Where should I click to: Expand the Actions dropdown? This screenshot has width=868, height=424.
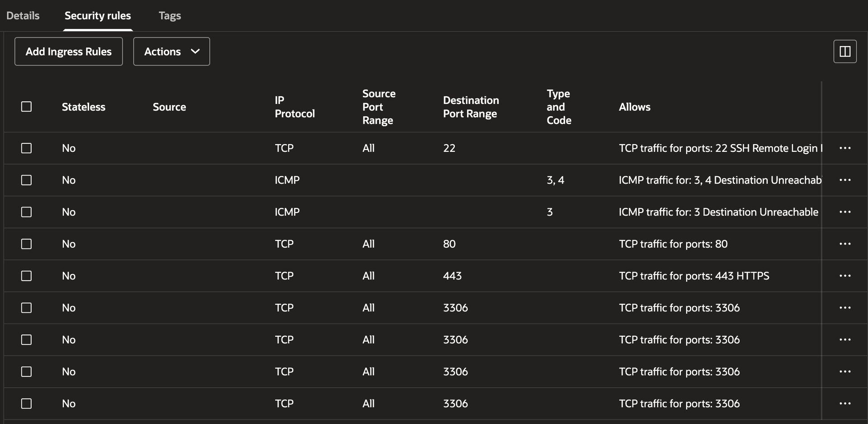[171, 52]
